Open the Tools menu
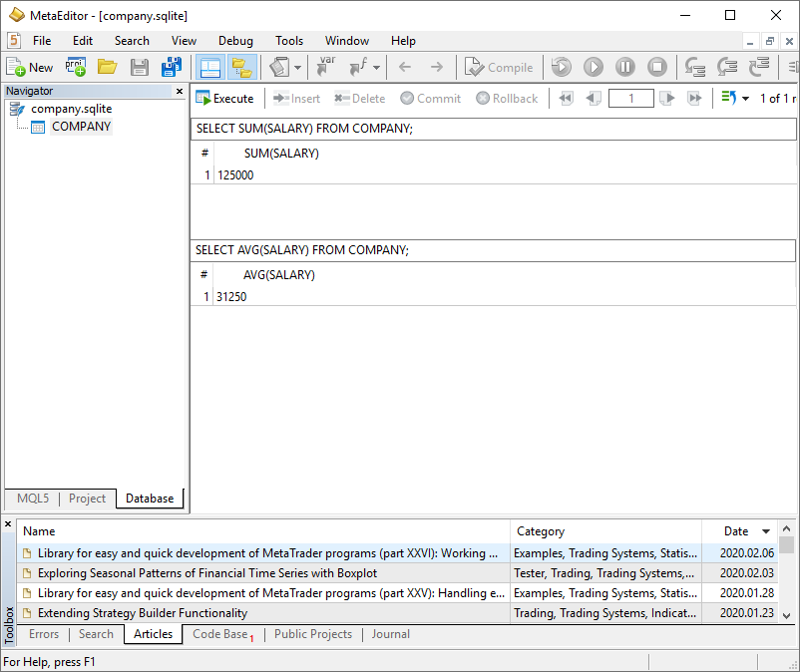 click(289, 41)
